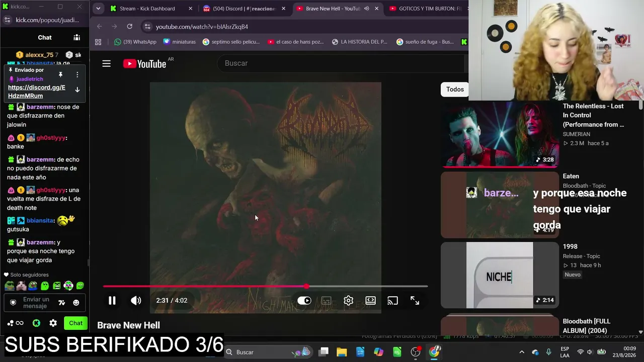Close the Discord browser tab
The width and height of the screenshot is (644, 362).
point(283,9)
